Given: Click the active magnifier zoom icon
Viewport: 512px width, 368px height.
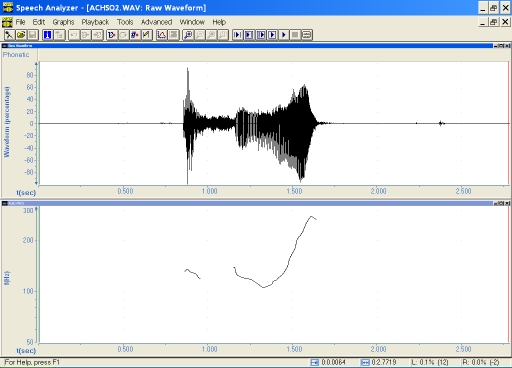Looking at the screenshot, I should [x=188, y=35].
